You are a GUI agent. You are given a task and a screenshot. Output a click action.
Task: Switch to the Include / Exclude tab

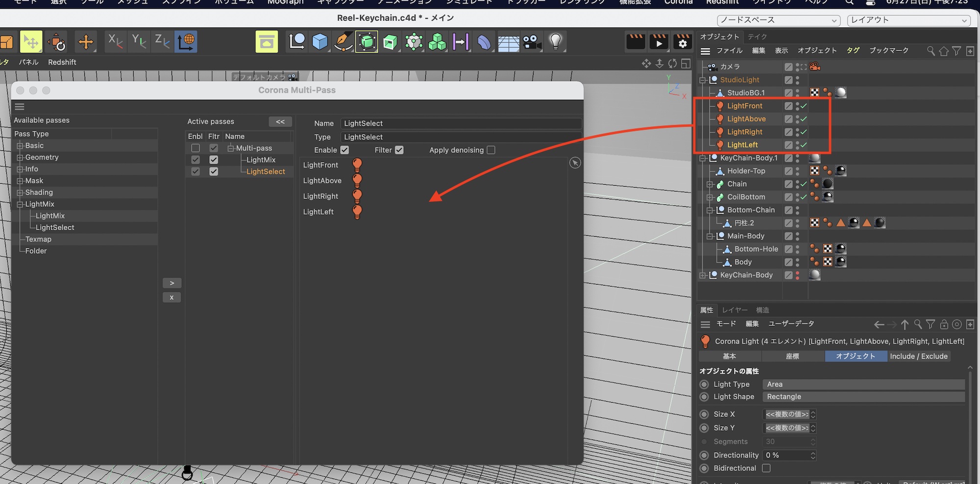click(918, 356)
